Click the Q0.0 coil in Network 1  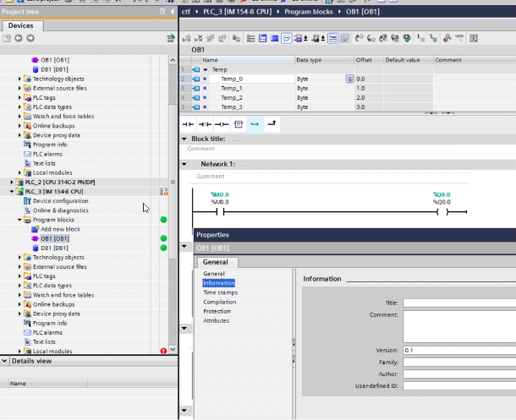tap(442, 212)
